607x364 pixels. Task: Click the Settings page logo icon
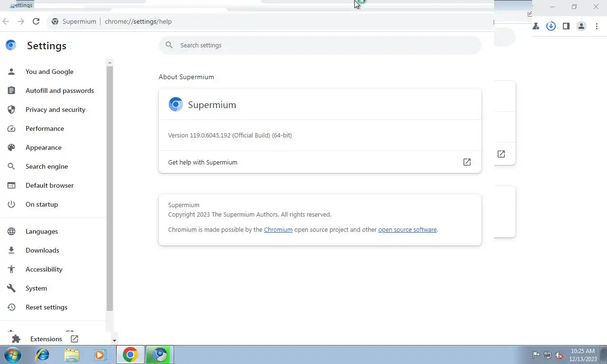click(x=11, y=45)
